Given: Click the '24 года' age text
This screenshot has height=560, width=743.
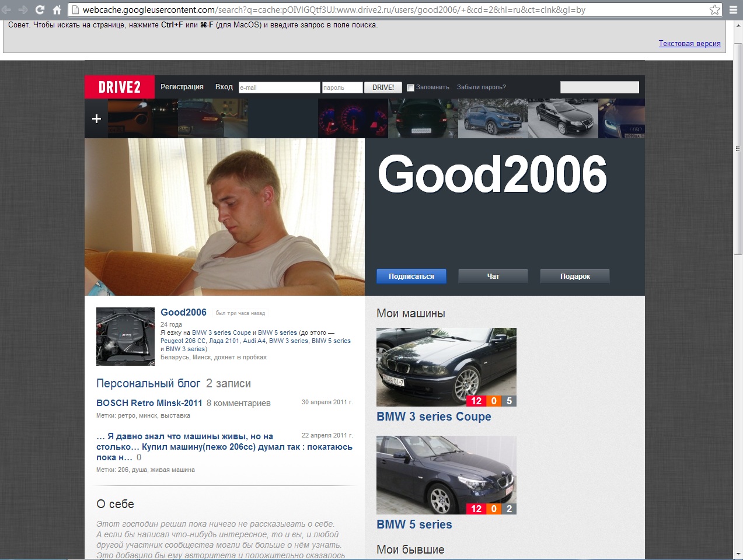Looking at the screenshot, I should click(171, 324).
